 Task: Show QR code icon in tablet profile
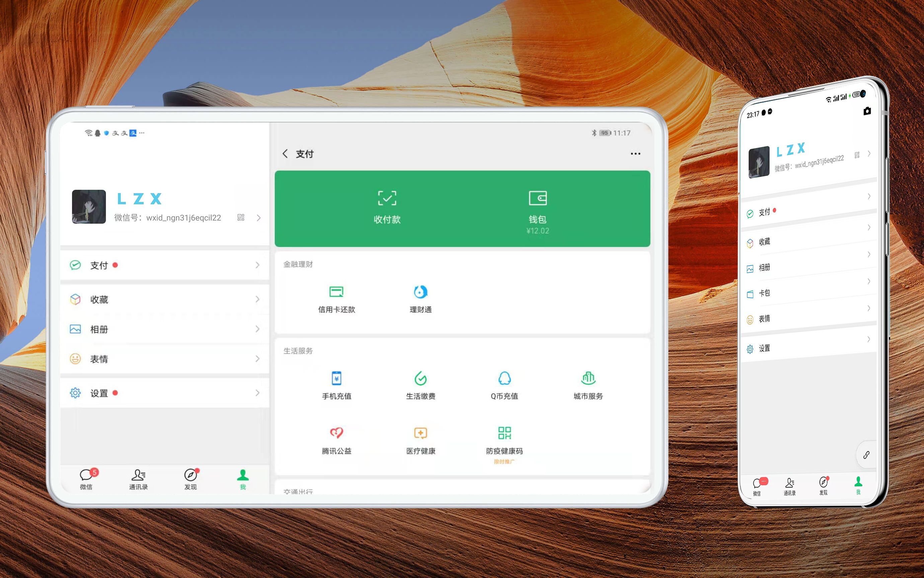pos(241,217)
